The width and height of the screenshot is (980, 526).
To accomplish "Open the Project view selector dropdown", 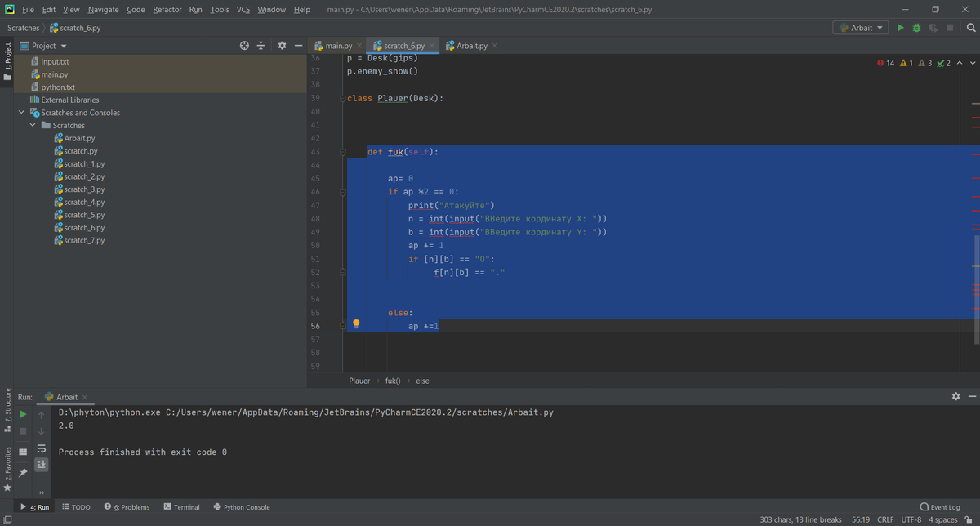I will [x=43, y=46].
